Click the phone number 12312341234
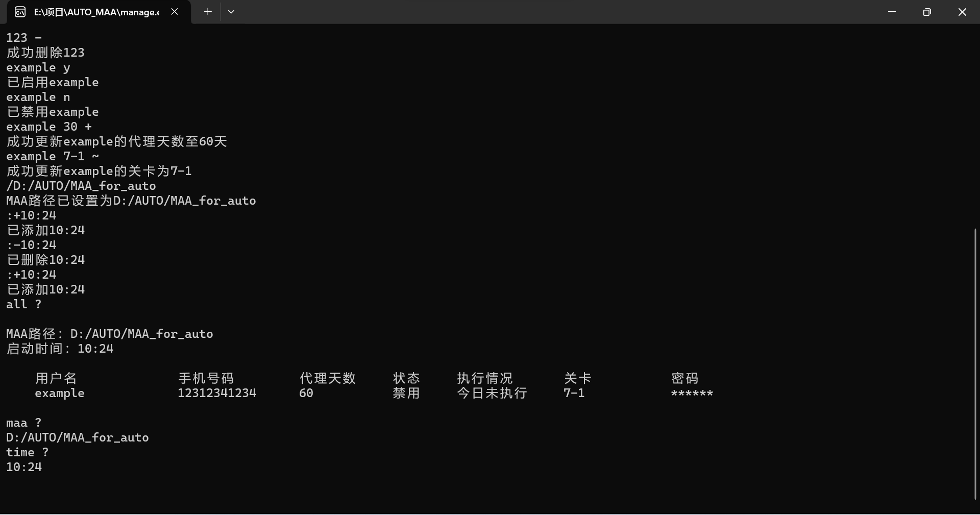Viewport: 980px width, 515px height. [x=217, y=393]
